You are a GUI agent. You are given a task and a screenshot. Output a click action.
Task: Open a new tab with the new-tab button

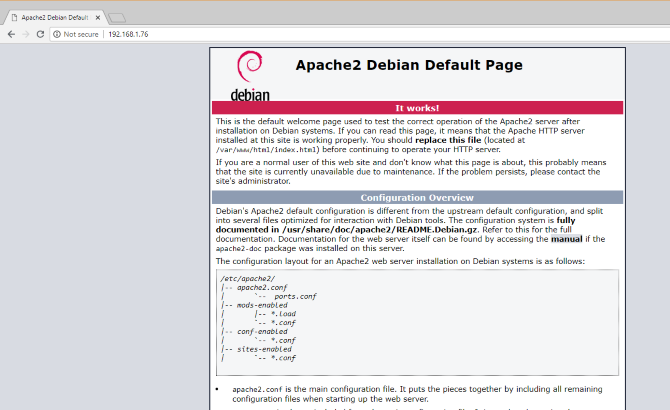point(117,18)
